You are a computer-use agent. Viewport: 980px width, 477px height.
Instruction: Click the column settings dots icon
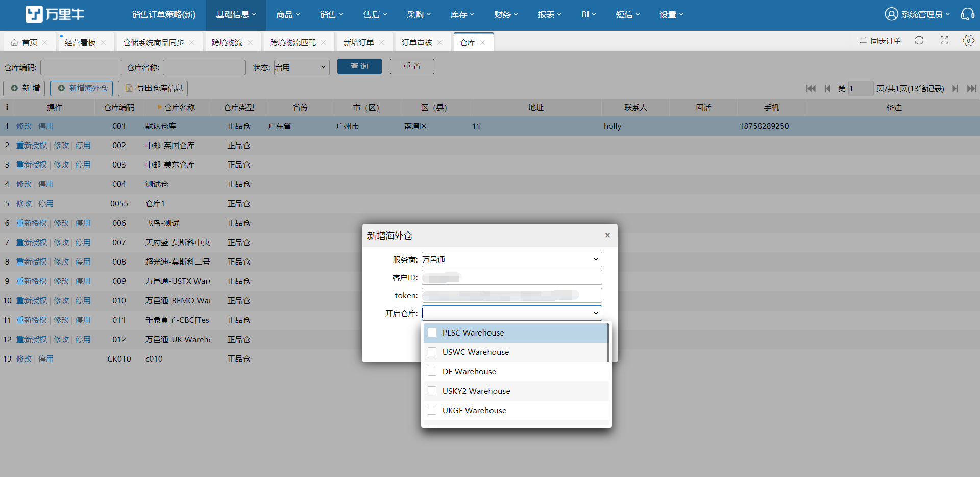pyautogui.click(x=7, y=107)
